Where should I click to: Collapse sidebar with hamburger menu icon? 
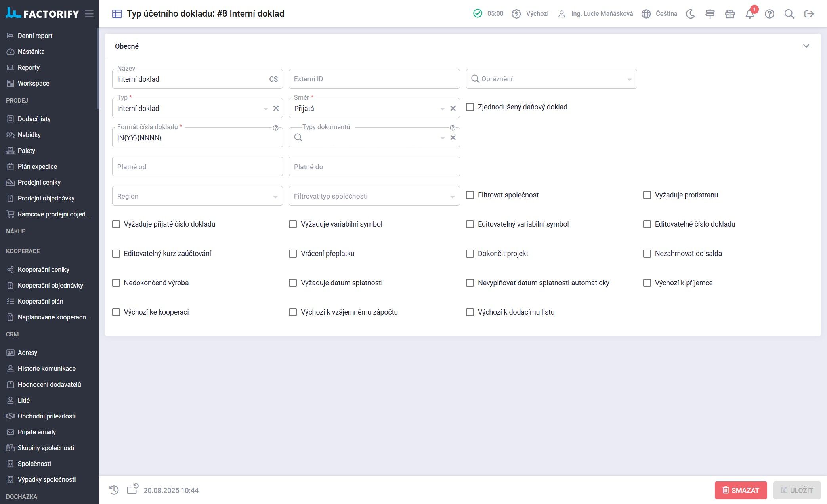(89, 14)
